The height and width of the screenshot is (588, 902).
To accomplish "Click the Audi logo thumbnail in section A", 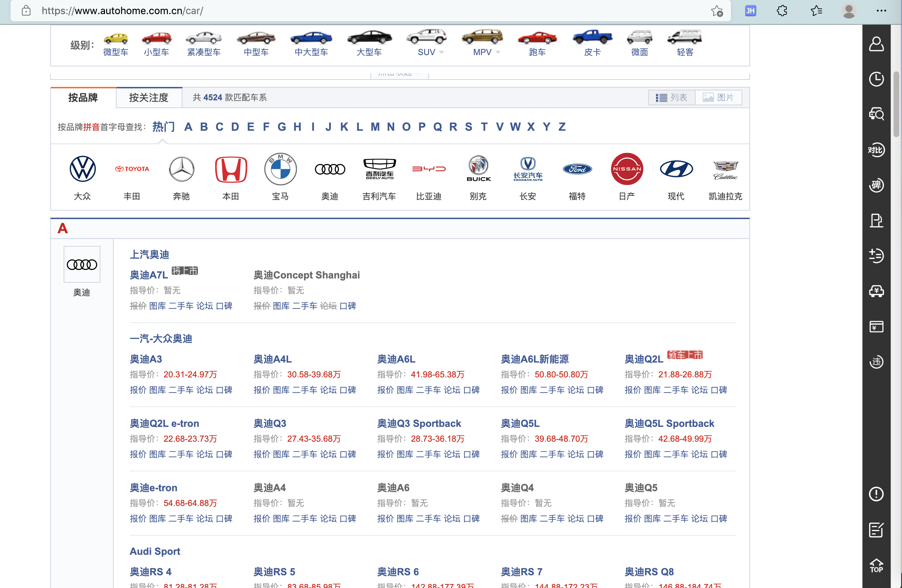I will [82, 264].
